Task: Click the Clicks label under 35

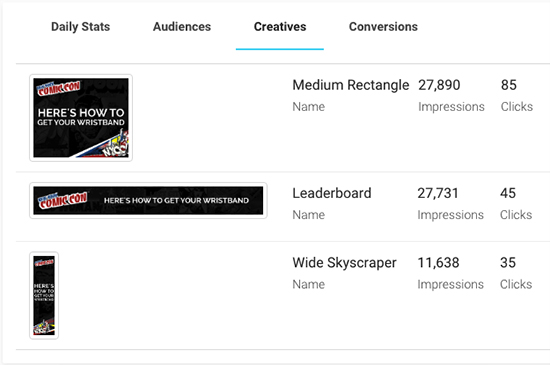Action: (x=516, y=284)
